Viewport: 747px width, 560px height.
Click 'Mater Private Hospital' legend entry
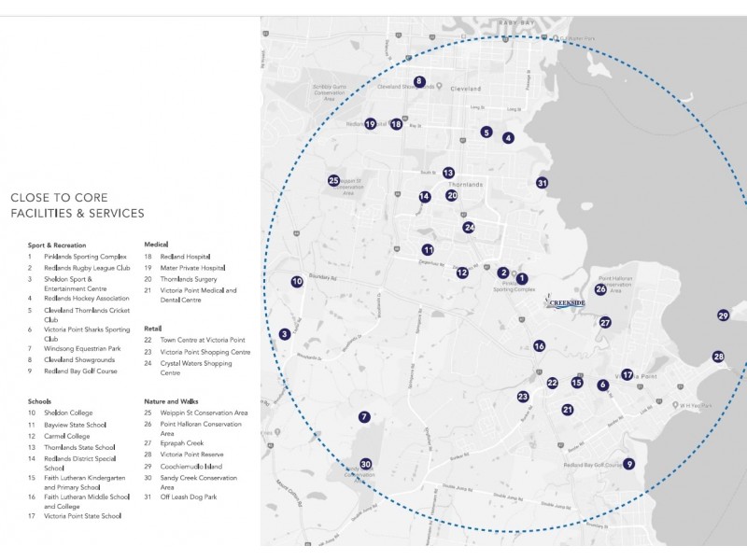tap(192, 268)
